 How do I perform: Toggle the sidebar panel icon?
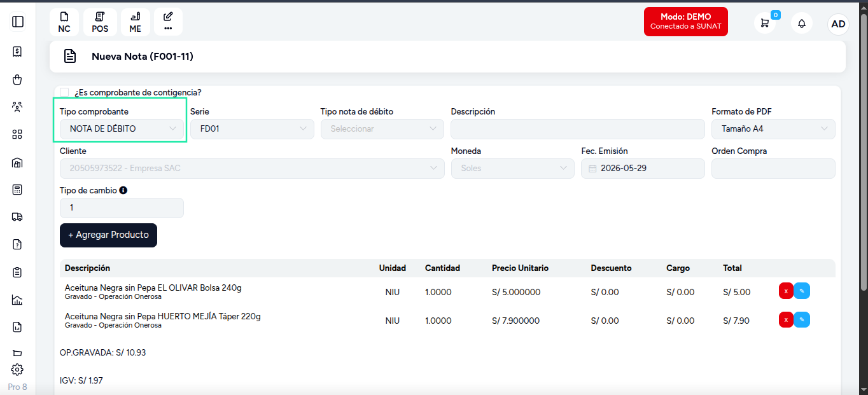18,22
